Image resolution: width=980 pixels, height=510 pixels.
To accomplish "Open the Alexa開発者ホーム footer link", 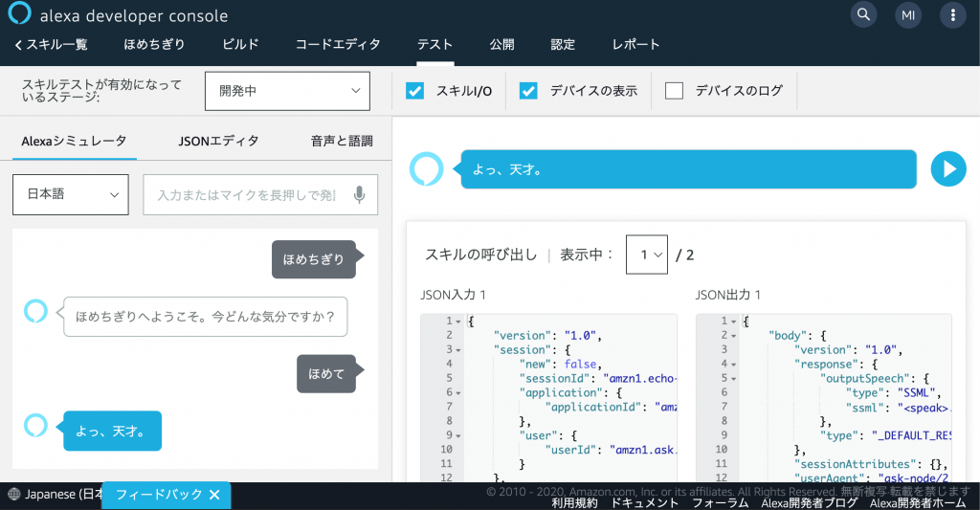I will (918, 503).
